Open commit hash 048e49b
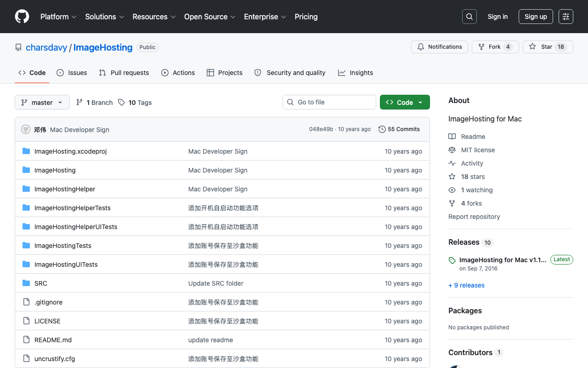The height and width of the screenshot is (368, 588). [x=321, y=129]
